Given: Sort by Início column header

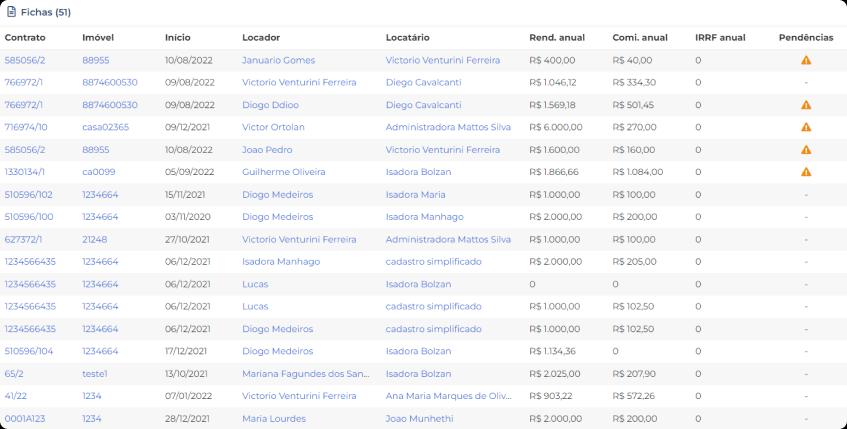Looking at the screenshot, I should [178, 37].
